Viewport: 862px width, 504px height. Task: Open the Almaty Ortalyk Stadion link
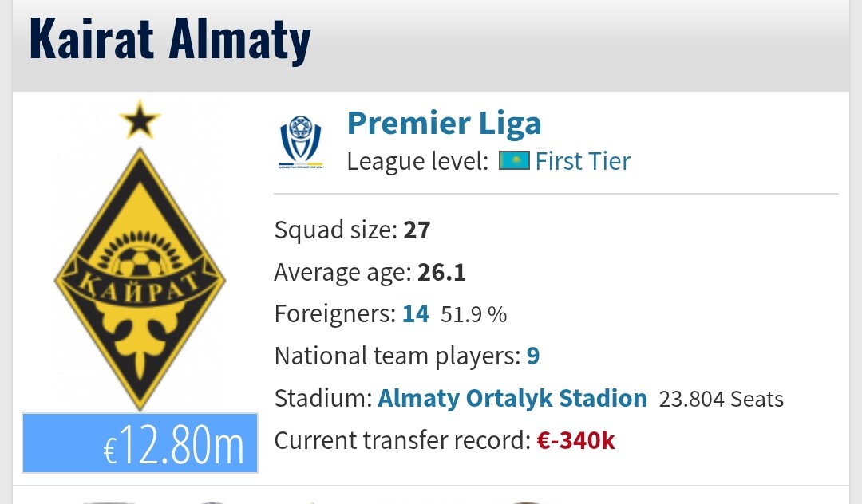click(512, 398)
